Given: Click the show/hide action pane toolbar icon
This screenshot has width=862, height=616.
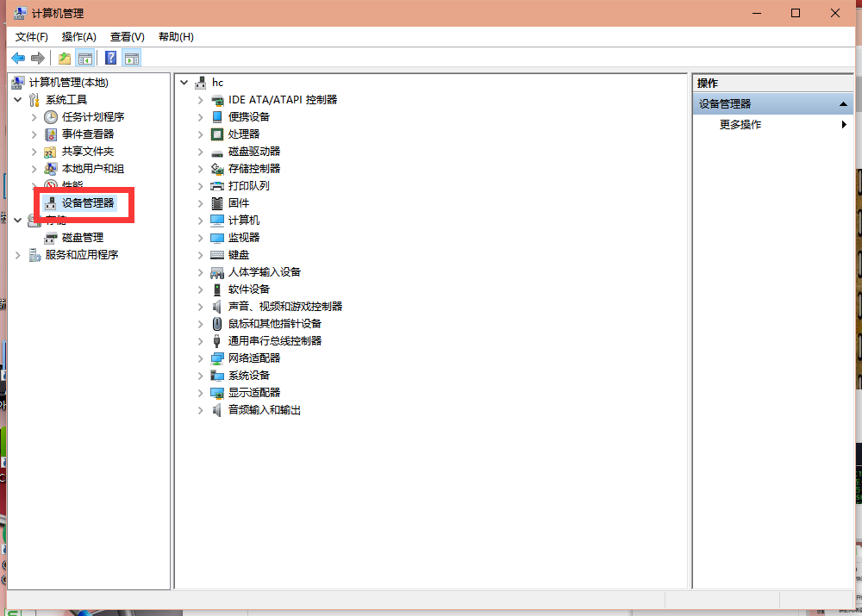Looking at the screenshot, I should click(130, 57).
